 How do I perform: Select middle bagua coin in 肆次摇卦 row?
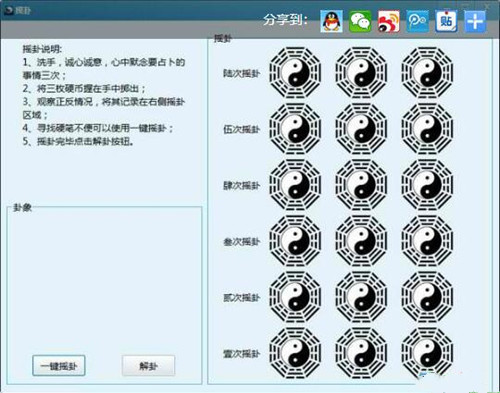(x=361, y=185)
